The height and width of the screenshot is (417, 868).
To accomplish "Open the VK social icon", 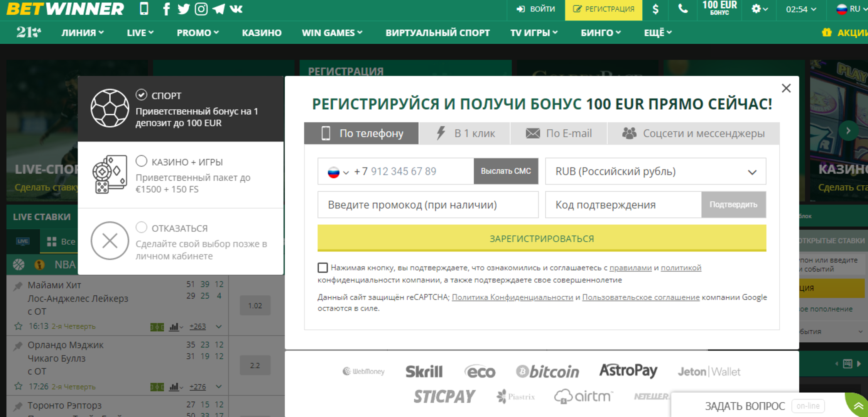I will tap(236, 8).
